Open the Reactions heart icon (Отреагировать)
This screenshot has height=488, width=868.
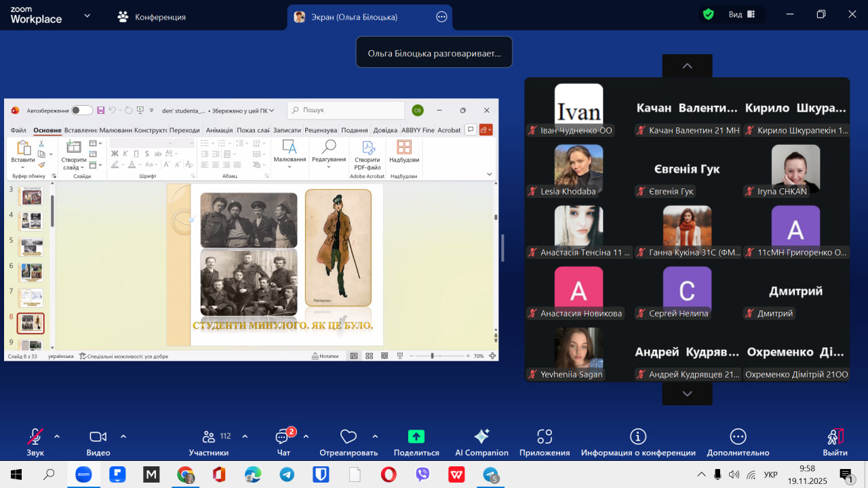coord(349,436)
